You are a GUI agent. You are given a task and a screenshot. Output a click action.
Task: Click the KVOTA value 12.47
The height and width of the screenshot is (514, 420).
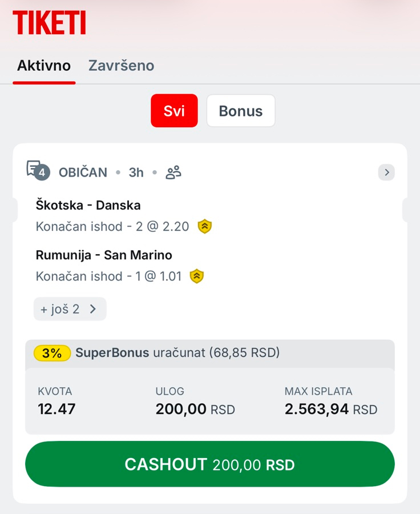coord(56,409)
